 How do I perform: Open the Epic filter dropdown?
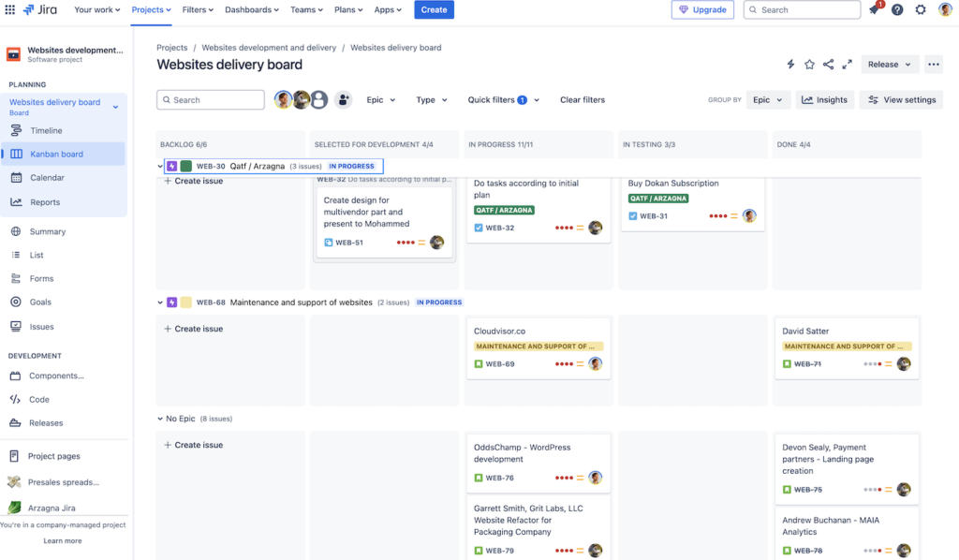[x=380, y=99]
